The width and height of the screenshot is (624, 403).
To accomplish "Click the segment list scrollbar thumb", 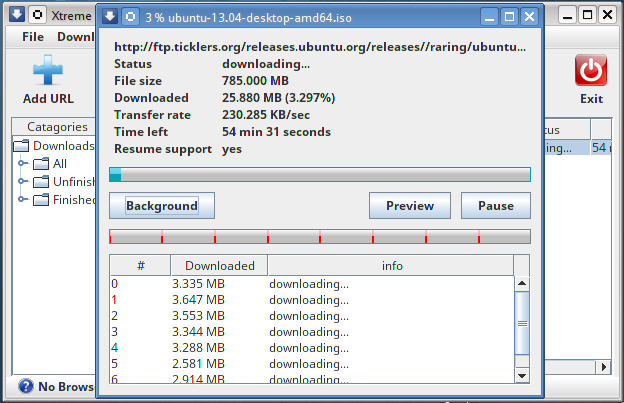I will (x=522, y=323).
